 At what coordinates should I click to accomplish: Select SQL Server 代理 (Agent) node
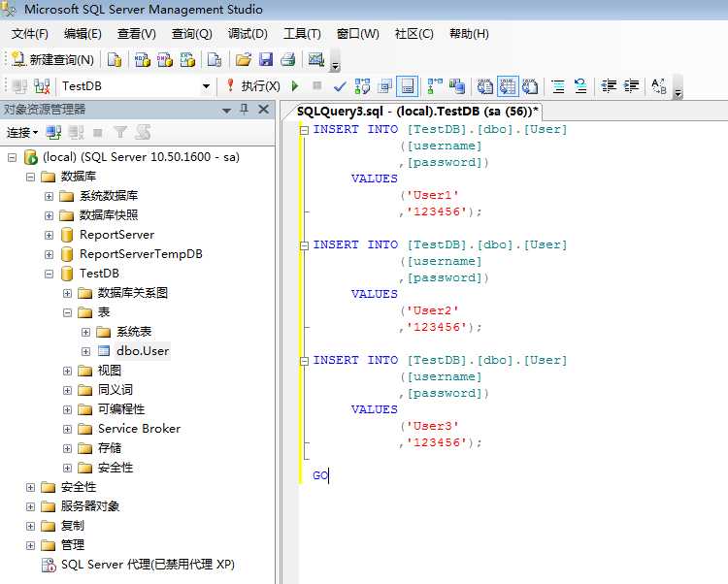pos(148,565)
